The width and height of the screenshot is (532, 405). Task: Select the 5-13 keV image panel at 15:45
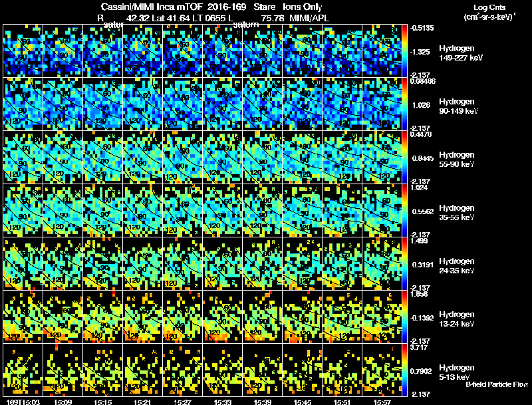pyautogui.click(x=303, y=370)
